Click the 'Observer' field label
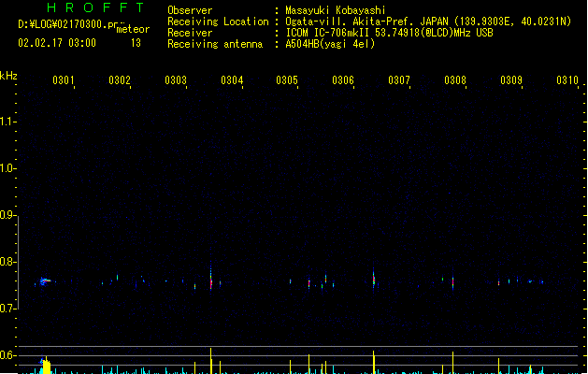This screenshot has width=588, height=374. [x=190, y=10]
